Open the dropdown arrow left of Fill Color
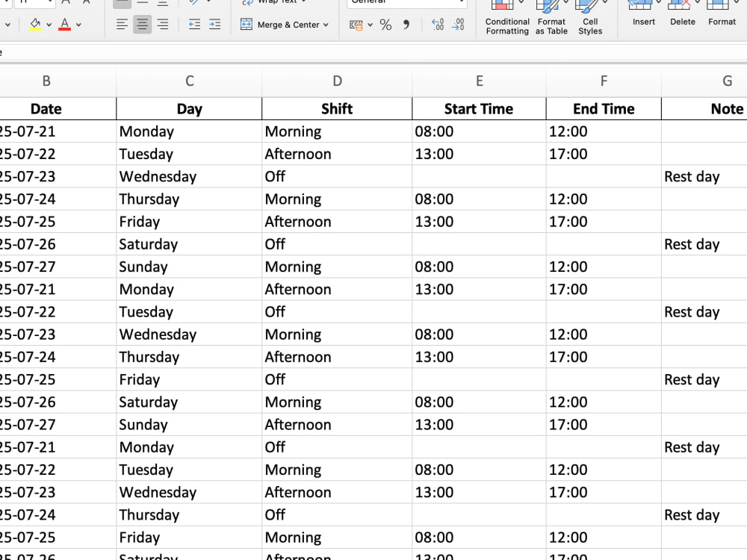 [8, 25]
